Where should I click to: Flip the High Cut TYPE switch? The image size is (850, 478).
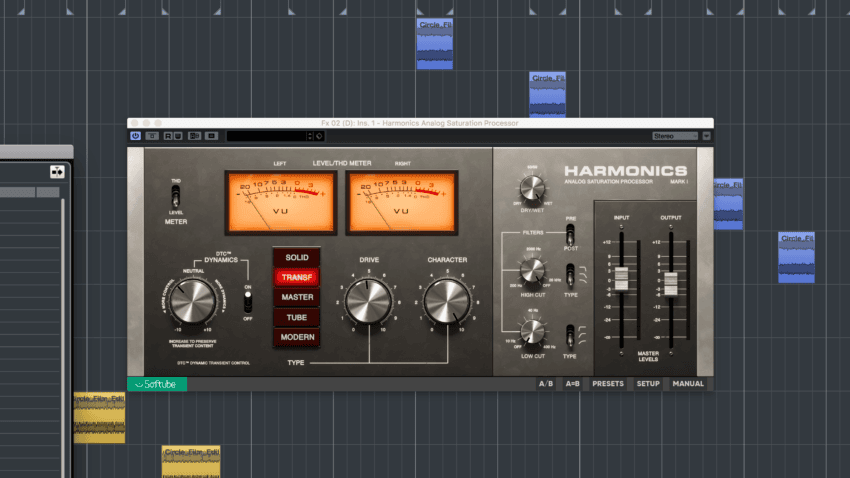click(570, 275)
